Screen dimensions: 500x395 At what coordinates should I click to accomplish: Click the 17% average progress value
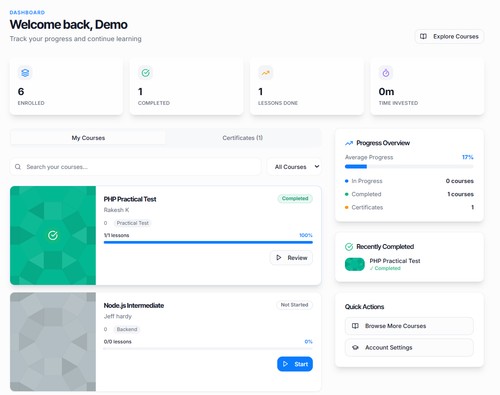(x=467, y=157)
